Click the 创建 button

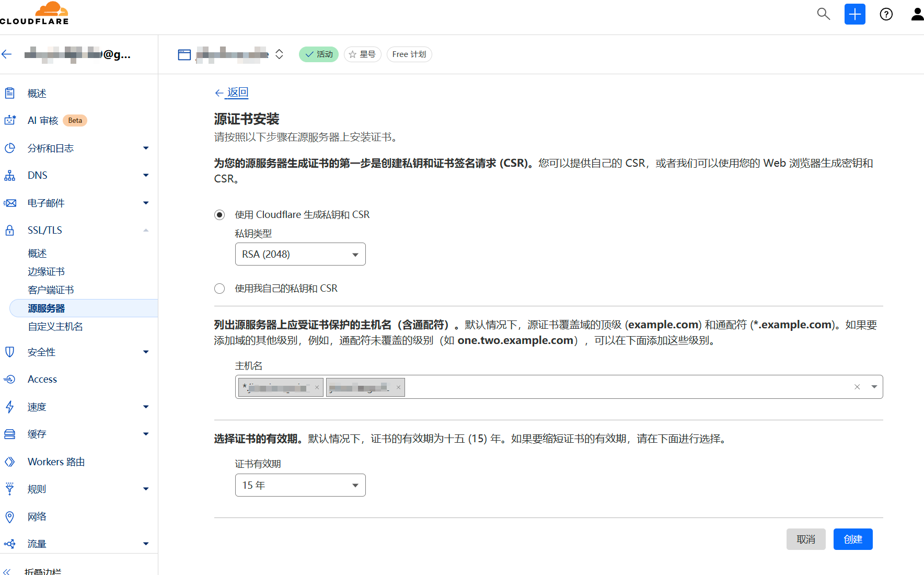tap(852, 539)
